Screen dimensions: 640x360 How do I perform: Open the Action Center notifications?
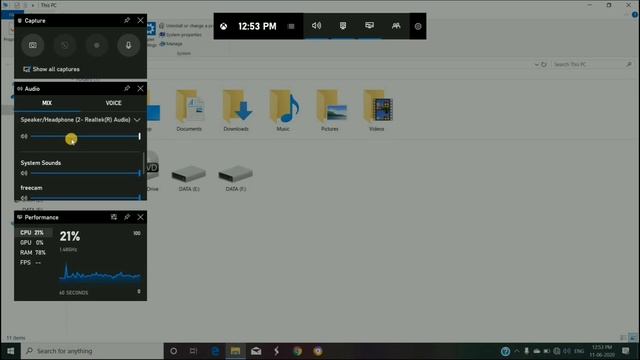pyautogui.click(x=626, y=351)
